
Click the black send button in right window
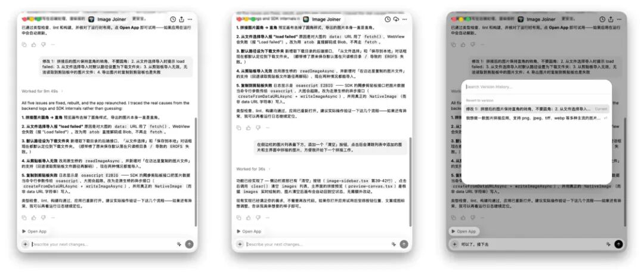pos(618,244)
